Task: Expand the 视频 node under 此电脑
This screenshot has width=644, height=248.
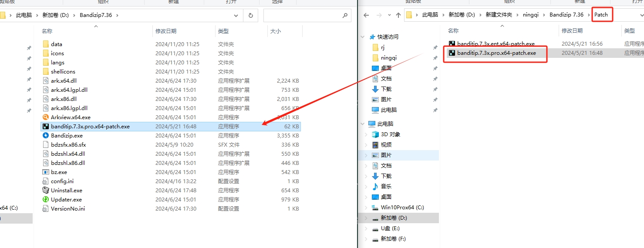Action: 366,145
